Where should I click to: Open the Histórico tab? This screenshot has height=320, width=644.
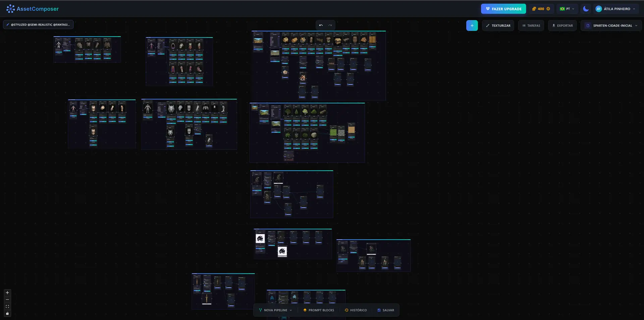point(356,310)
